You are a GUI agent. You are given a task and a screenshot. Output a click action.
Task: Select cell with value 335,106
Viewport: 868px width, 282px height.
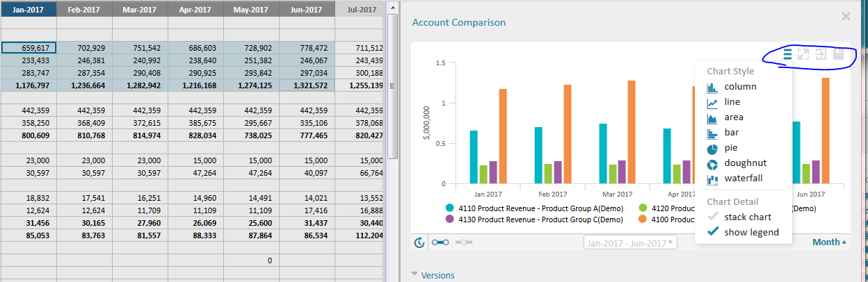(x=307, y=123)
